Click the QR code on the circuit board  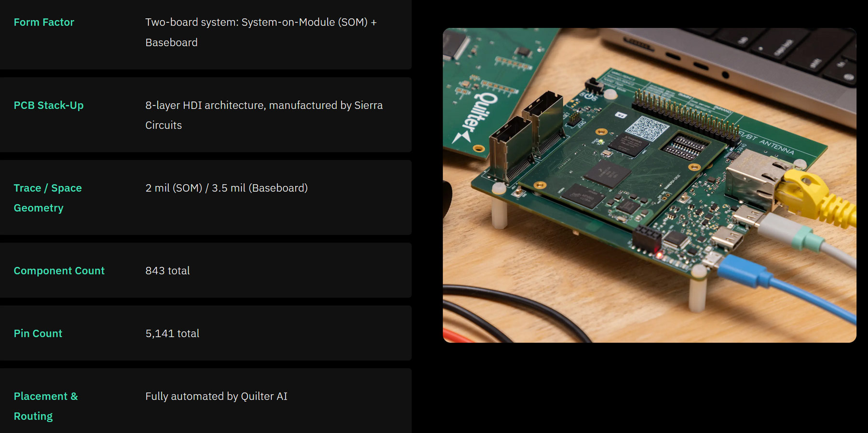pos(647,128)
